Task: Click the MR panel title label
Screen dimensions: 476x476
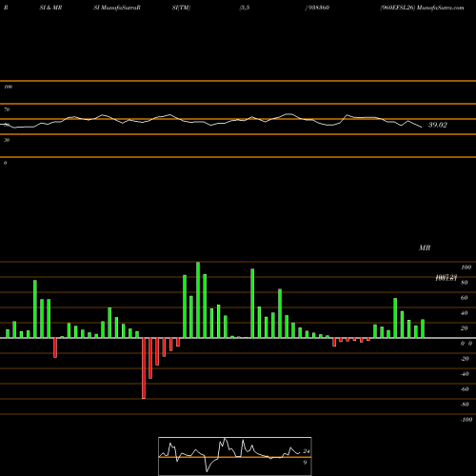Action: coord(425,248)
